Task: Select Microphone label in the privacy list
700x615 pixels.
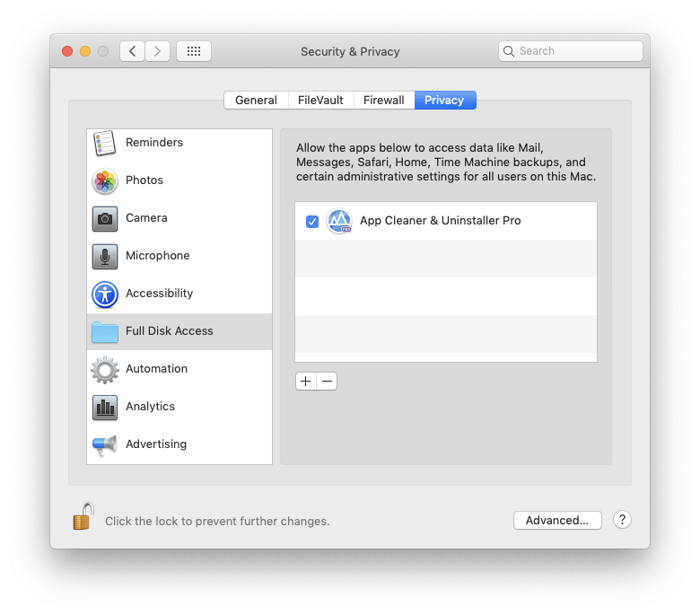Action: click(x=158, y=256)
